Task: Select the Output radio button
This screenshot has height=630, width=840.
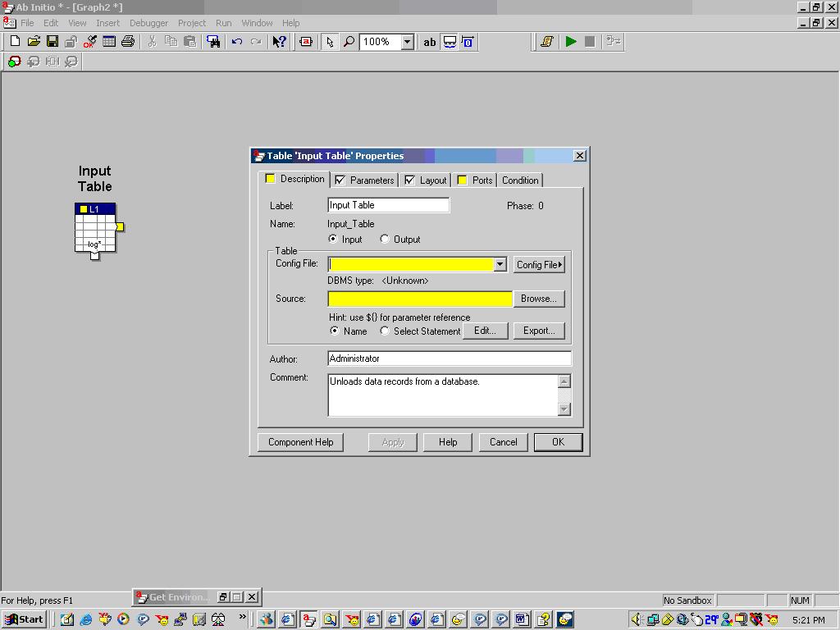Action: click(x=384, y=239)
